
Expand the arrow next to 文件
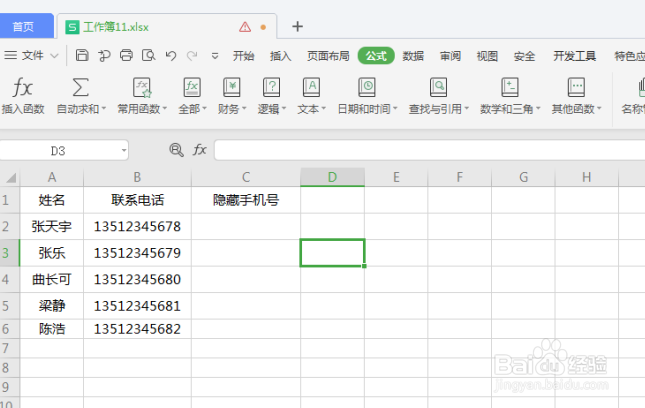click(54, 56)
